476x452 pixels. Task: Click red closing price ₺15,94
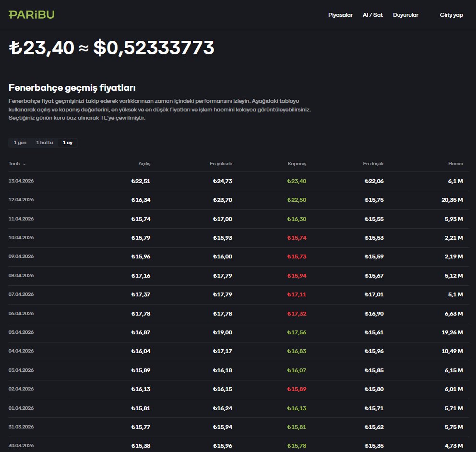(x=297, y=276)
